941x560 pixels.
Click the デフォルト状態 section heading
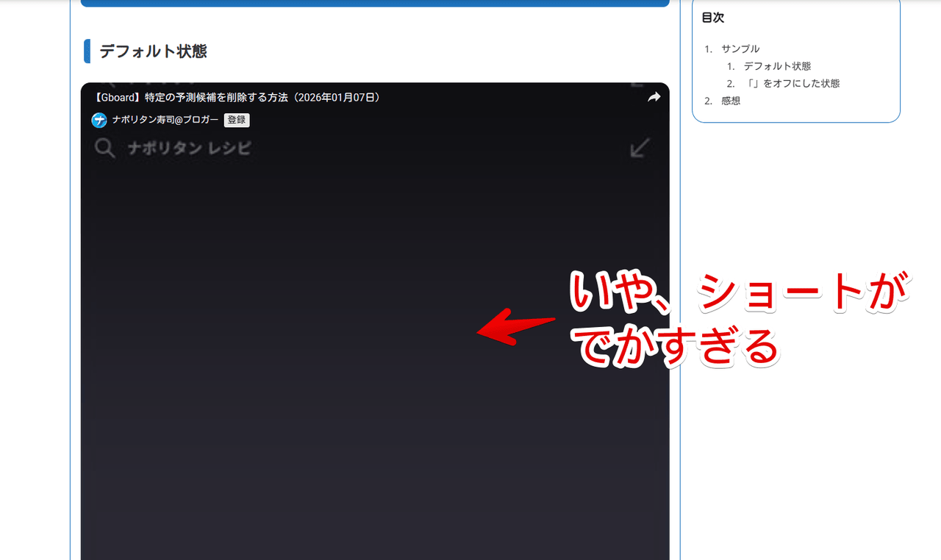tap(153, 51)
